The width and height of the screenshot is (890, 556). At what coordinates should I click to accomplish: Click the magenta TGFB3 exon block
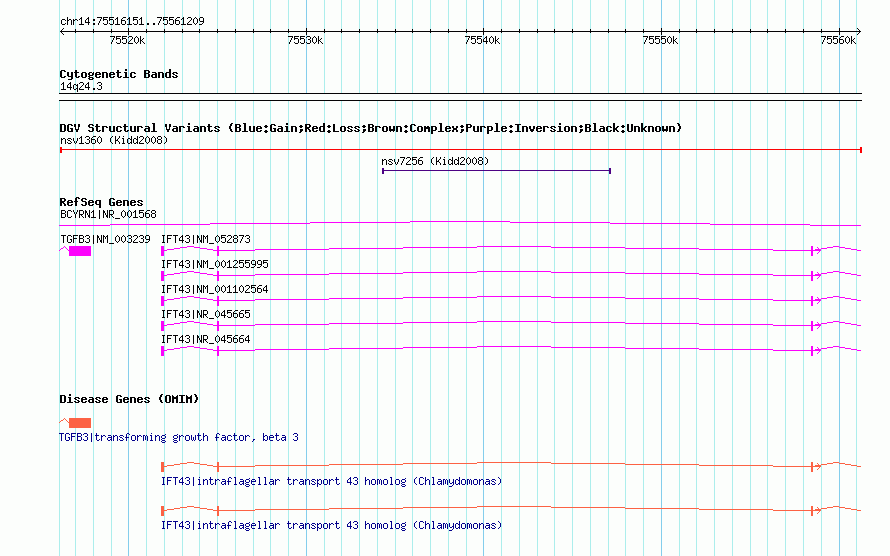80,251
